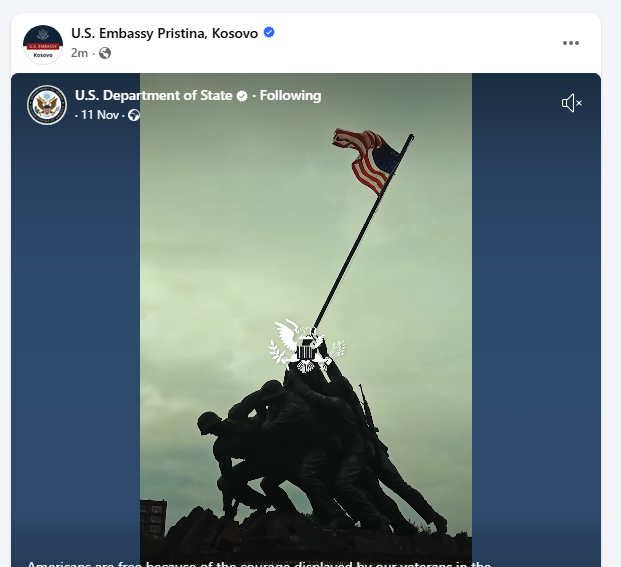Click the video caption text about veterans
Viewport: 621px width, 567px height.
[259, 563]
